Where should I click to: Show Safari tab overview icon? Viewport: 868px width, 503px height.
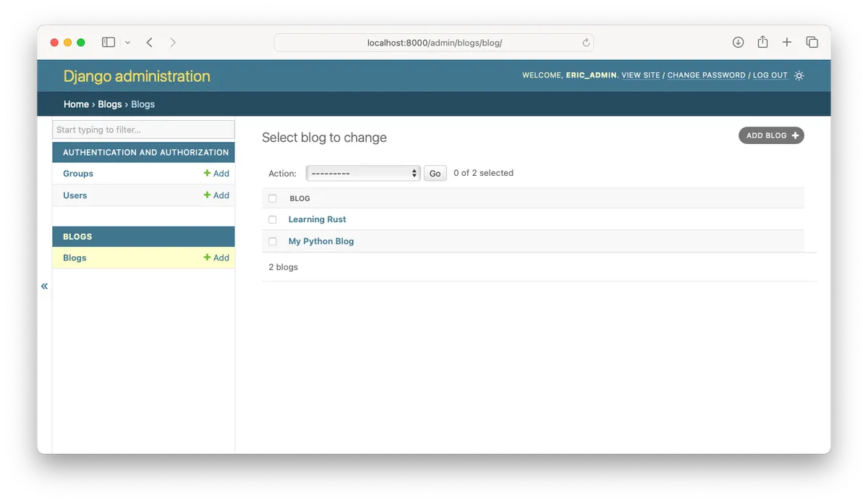[812, 43]
